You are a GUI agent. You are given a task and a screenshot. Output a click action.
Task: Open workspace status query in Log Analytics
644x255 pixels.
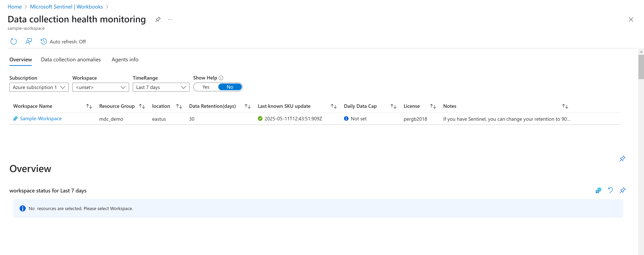pyautogui.click(x=598, y=190)
